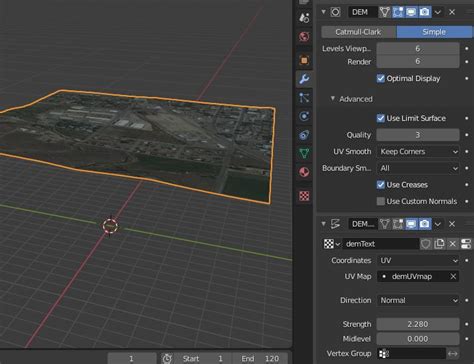Open the UV Smooth Keep Corners dropdown
Viewport: 474px width, 364px height.
[x=418, y=152]
